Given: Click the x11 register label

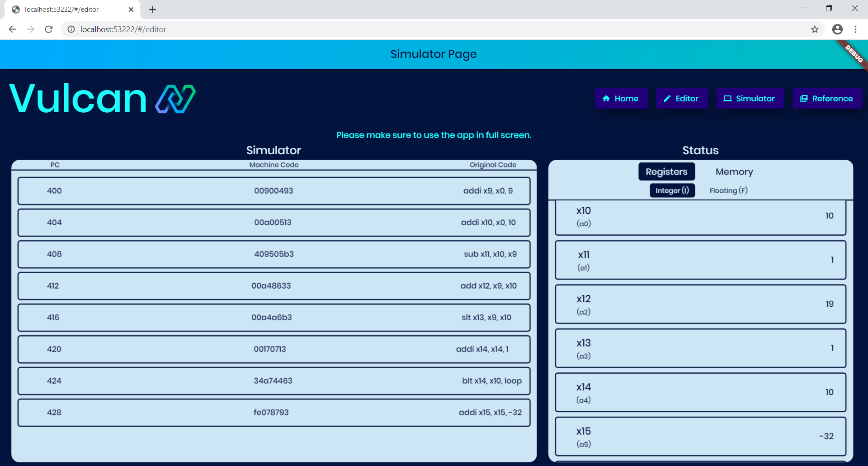Looking at the screenshot, I should (584, 255).
